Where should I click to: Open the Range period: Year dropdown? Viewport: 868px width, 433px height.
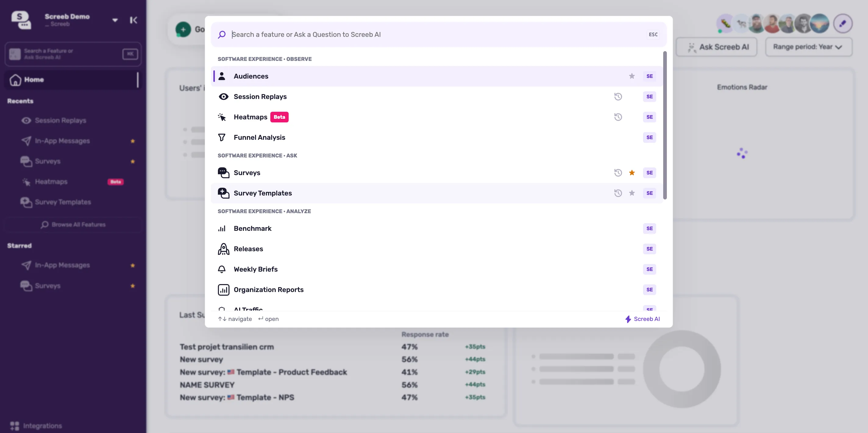click(x=809, y=47)
